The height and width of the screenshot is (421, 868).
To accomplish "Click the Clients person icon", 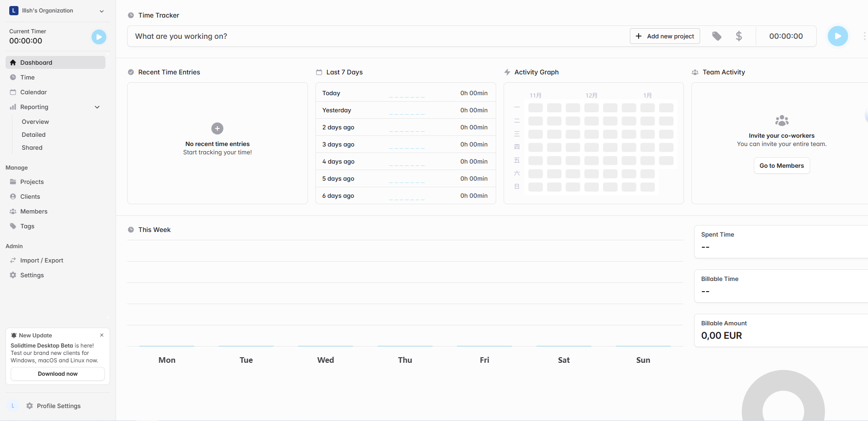I will [13, 196].
